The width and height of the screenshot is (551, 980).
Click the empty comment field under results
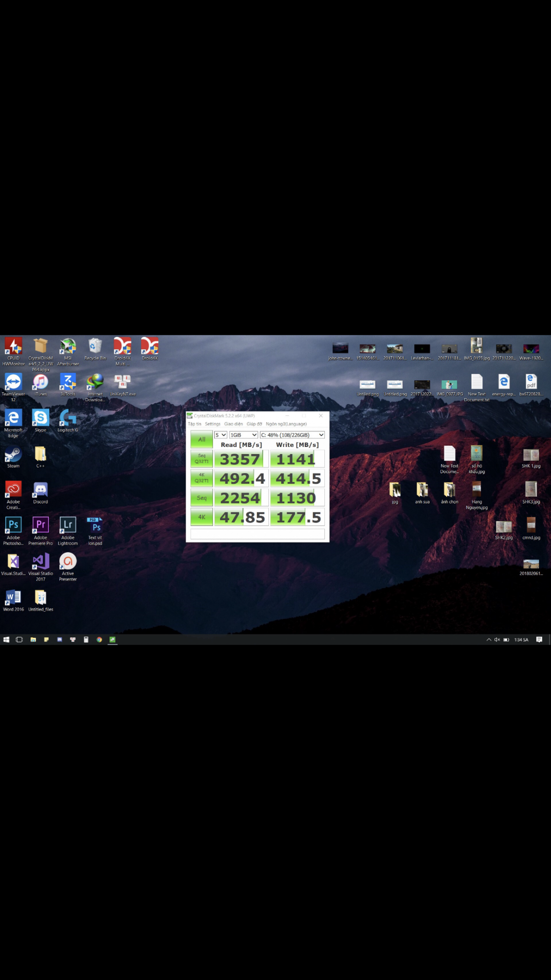(x=257, y=534)
